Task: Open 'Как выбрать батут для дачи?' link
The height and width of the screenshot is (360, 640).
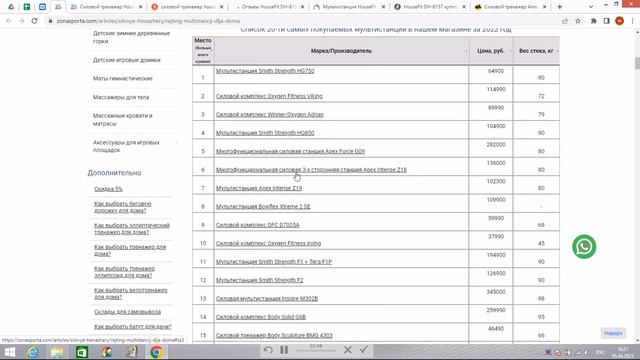Action: (x=133, y=327)
